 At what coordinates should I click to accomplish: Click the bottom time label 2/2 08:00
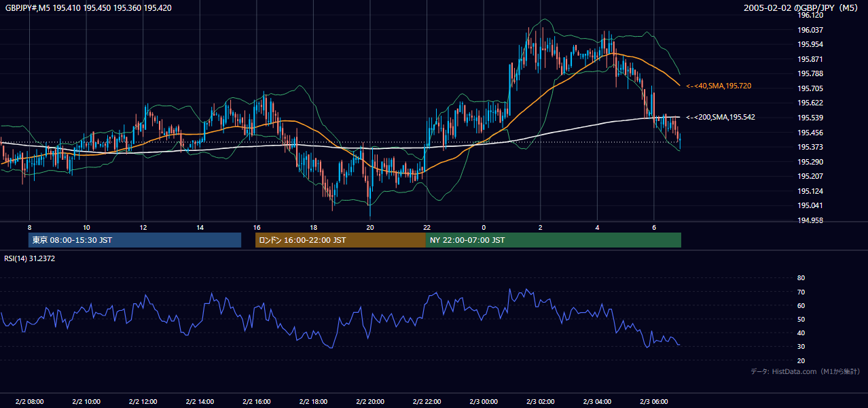(x=29, y=402)
